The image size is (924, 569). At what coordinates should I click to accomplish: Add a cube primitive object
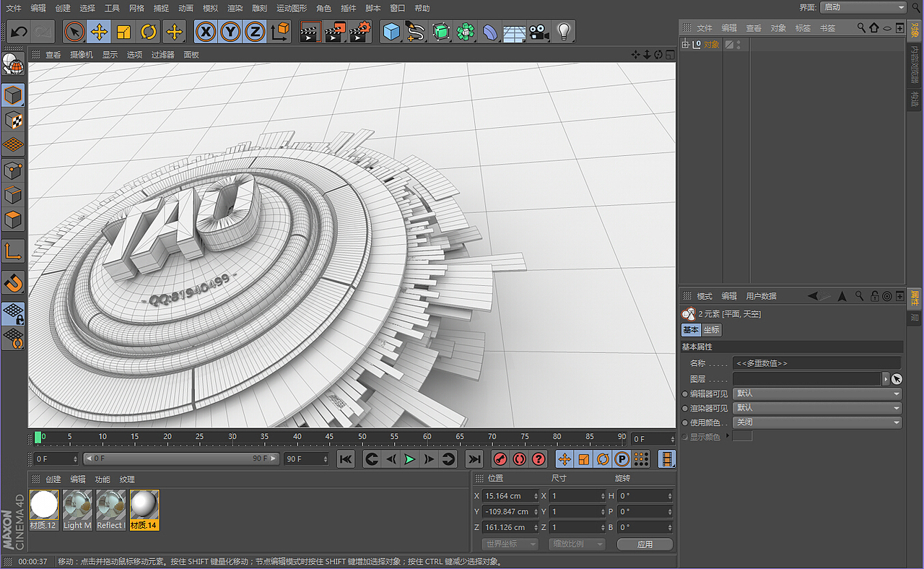391,32
